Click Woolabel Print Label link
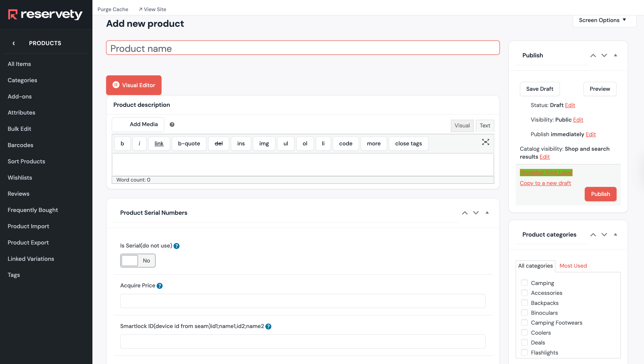Image resolution: width=644 pixels, height=364 pixels. tap(546, 173)
